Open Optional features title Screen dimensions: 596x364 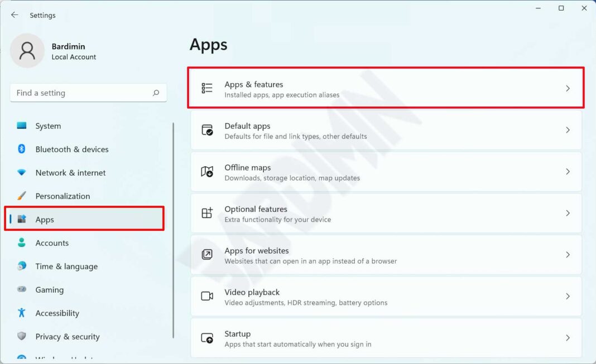click(256, 209)
